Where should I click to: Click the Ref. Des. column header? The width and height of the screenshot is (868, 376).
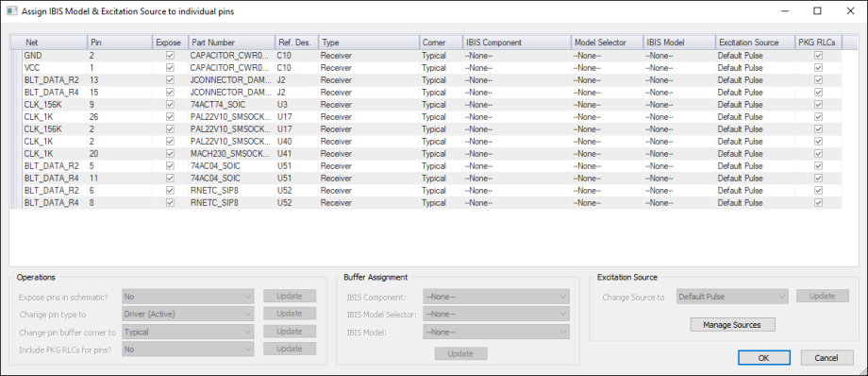coord(296,43)
